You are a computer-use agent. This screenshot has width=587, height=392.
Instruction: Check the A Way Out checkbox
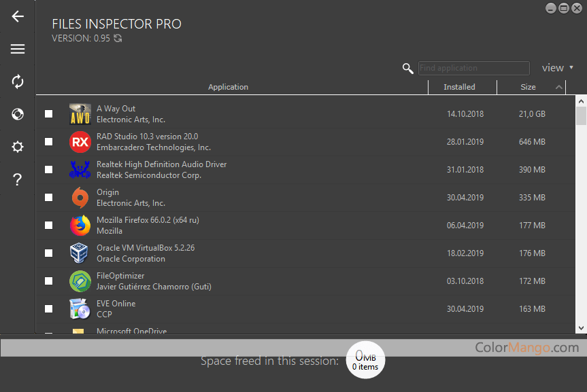click(48, 114)
